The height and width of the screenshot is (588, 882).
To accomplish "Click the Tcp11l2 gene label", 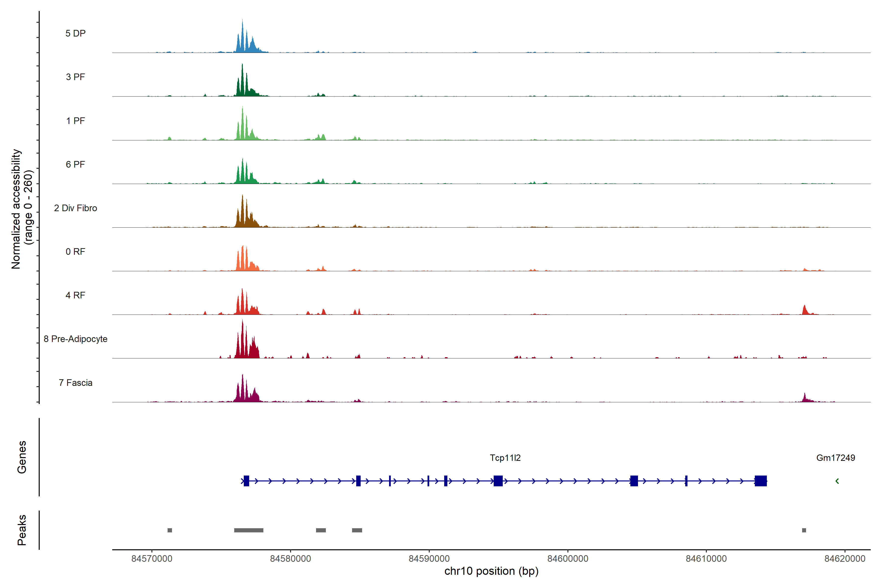I will (505, 458).
